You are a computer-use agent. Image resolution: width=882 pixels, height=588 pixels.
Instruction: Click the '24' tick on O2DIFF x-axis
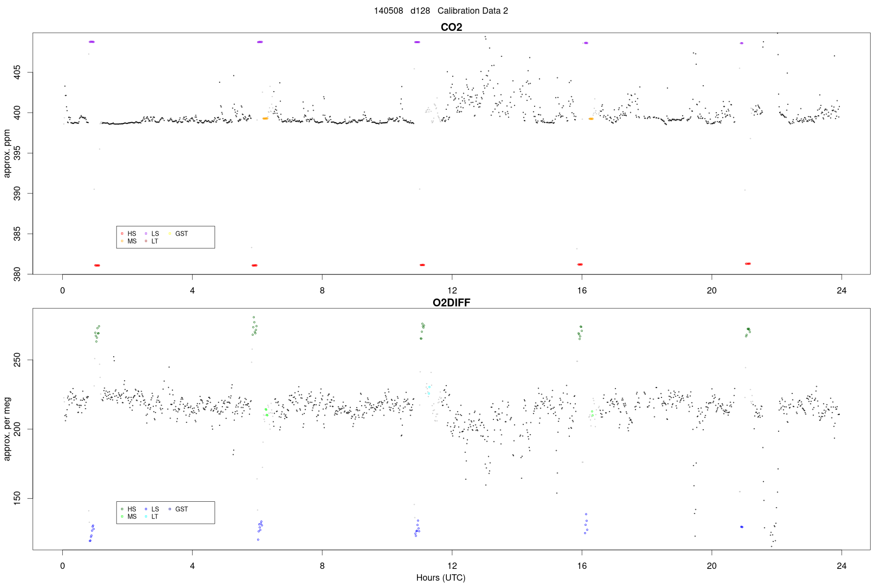(841, 566)
